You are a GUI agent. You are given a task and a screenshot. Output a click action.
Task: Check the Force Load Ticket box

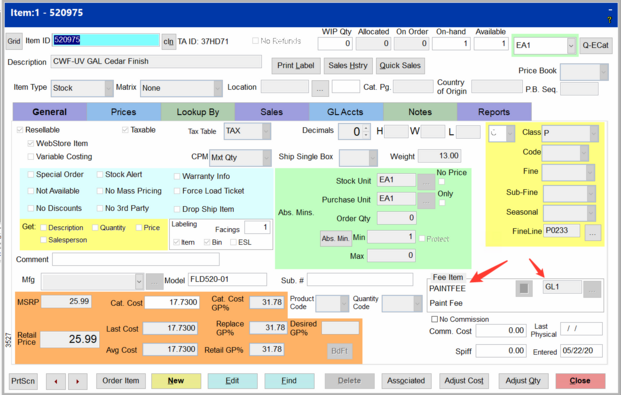(x=177, y=191)
